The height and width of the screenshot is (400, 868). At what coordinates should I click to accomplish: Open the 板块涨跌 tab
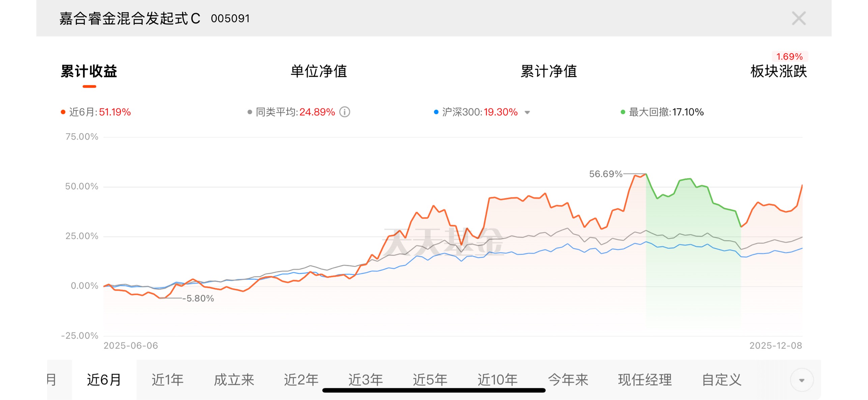click(778, 71)
